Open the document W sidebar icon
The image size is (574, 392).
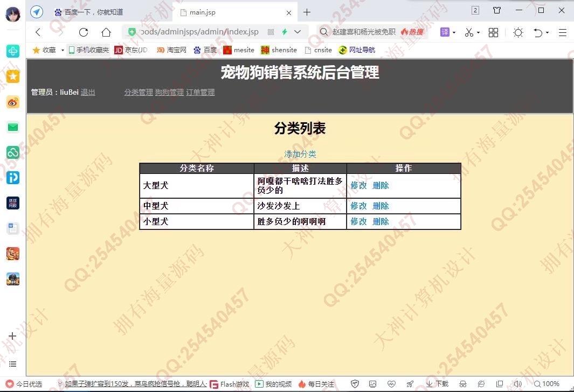[x=13, y=228]
